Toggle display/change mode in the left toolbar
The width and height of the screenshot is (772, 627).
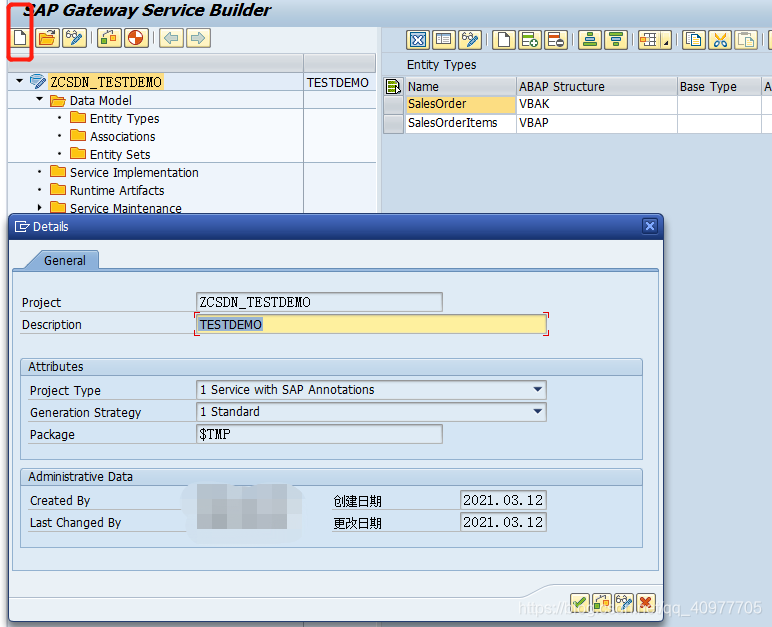pyautogui.click(x=74, y=38)
